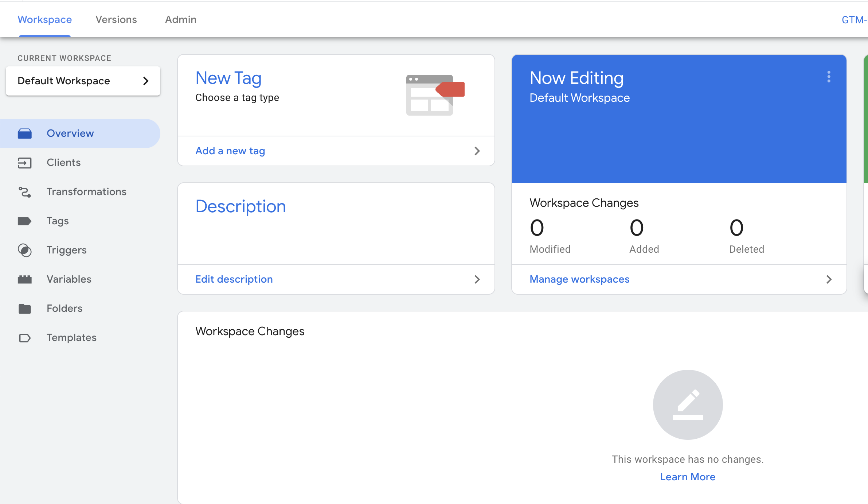Select the Workspace tab
This screenshot has width=868, height=504.
tap(45, 19)
